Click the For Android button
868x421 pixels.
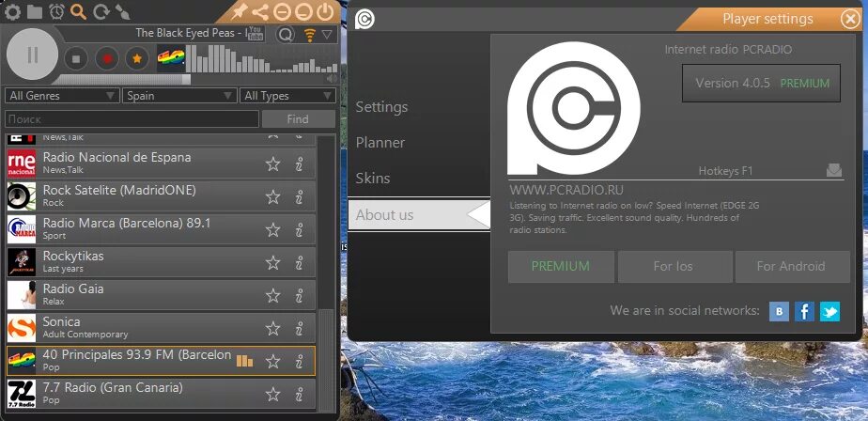[793, 267]
